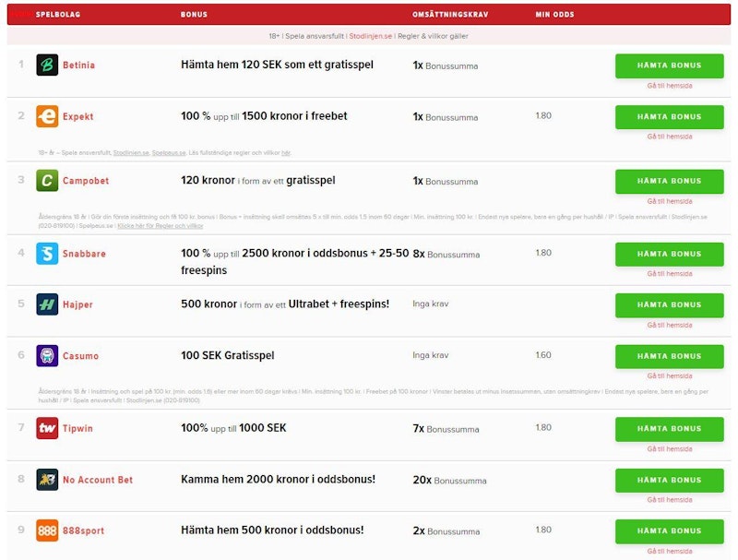
Task: Click the Hajper logo icon
Action: pos(47,304)
